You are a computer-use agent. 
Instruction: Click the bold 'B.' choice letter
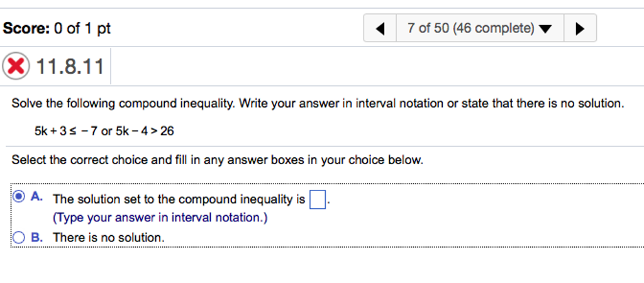(x=37, y=238)
